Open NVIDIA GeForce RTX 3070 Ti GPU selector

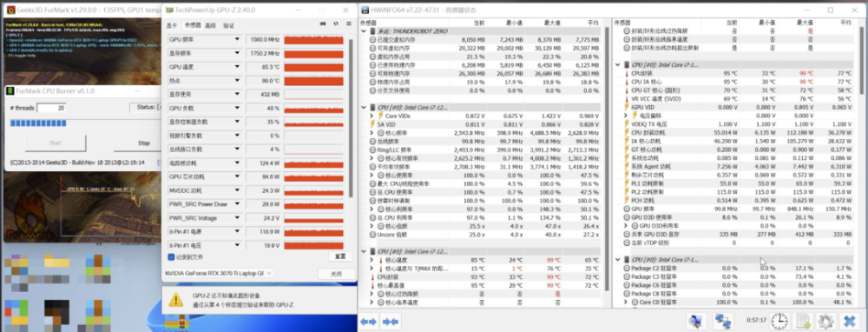(x=219, y=273)
